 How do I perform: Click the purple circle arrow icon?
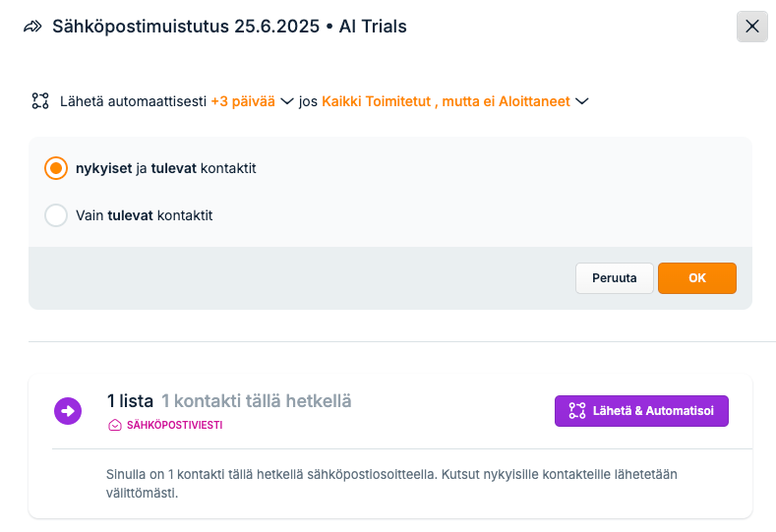click(x=68, y=411)
